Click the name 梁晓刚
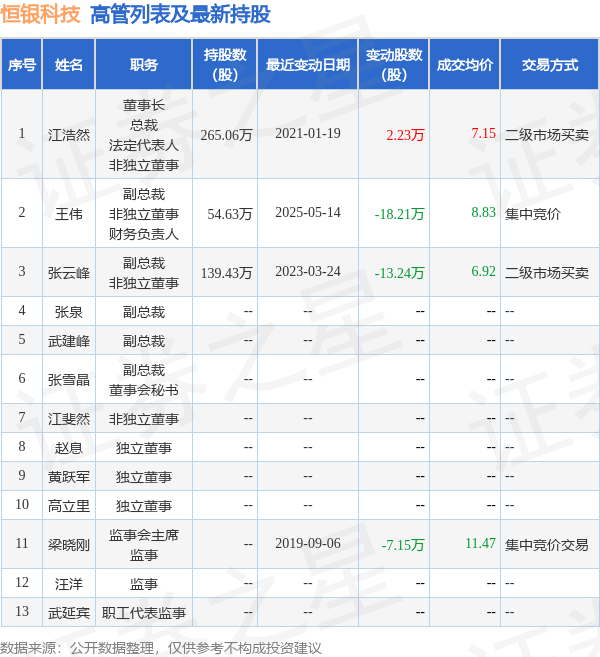The height and width of the screenshot is (657, 600). point(69,545)
